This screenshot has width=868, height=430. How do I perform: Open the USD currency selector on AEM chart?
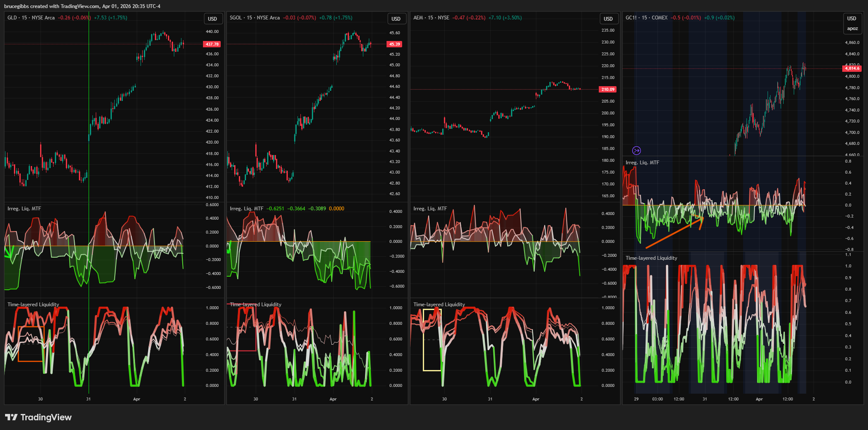[608, 19]
